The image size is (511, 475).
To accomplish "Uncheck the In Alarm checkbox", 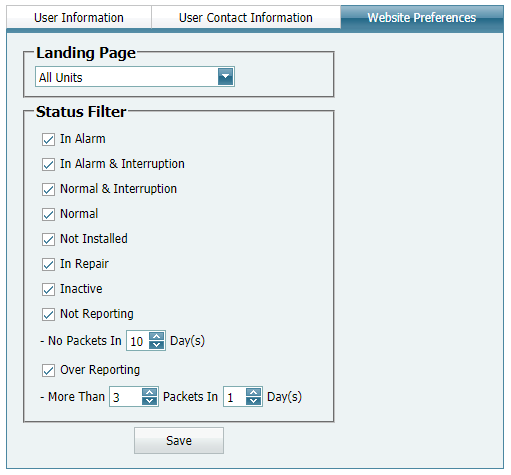I will pos(48,139).
